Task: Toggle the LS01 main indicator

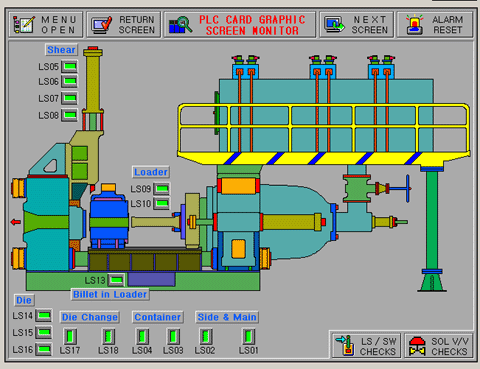Action: coord(248,336)
